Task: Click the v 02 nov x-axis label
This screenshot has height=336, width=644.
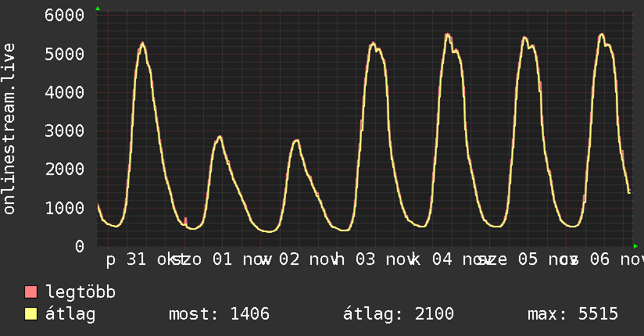Action: point(302,259)
